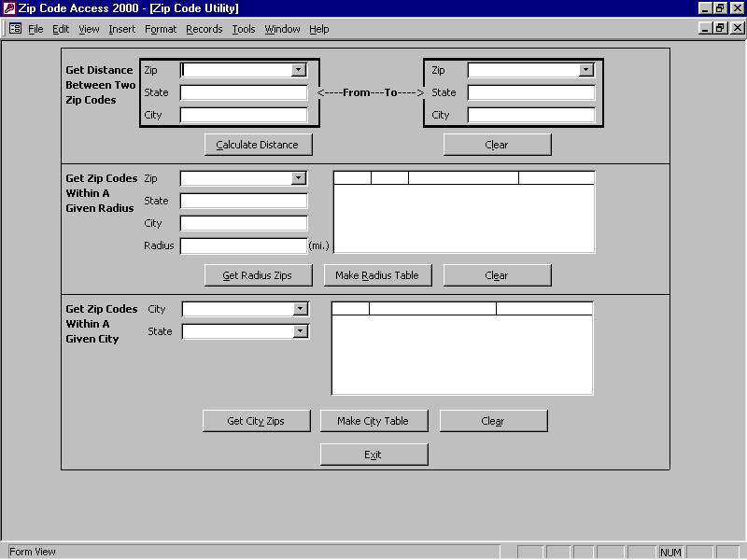Click the Radius miles input field
This screenshot has height=560, width=747.
[x=244, y=245]
